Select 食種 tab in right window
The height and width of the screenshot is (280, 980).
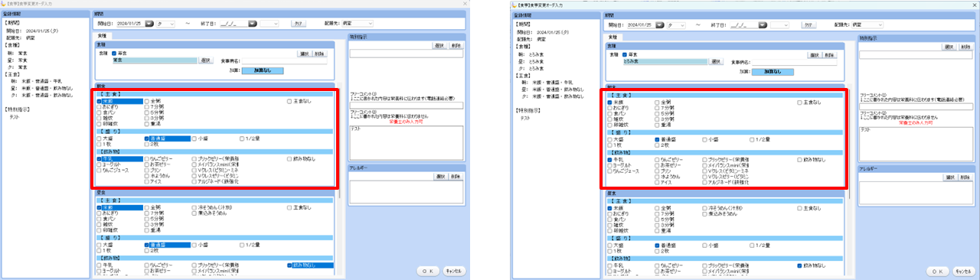tap(612, 36)
